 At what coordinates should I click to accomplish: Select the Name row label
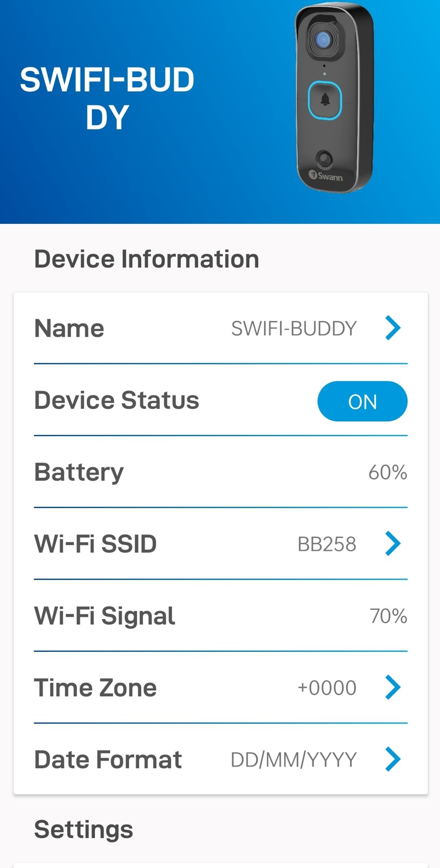point(69,329)
